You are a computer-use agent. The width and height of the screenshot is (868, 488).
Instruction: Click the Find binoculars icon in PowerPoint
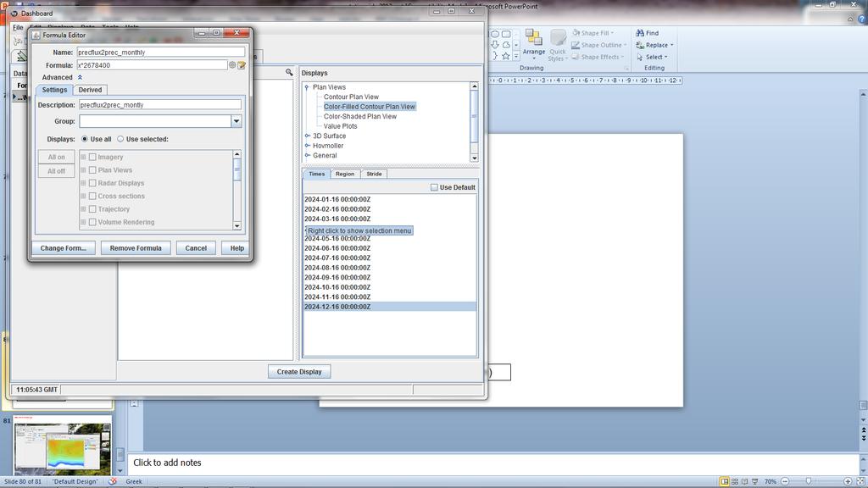point(640,33)
